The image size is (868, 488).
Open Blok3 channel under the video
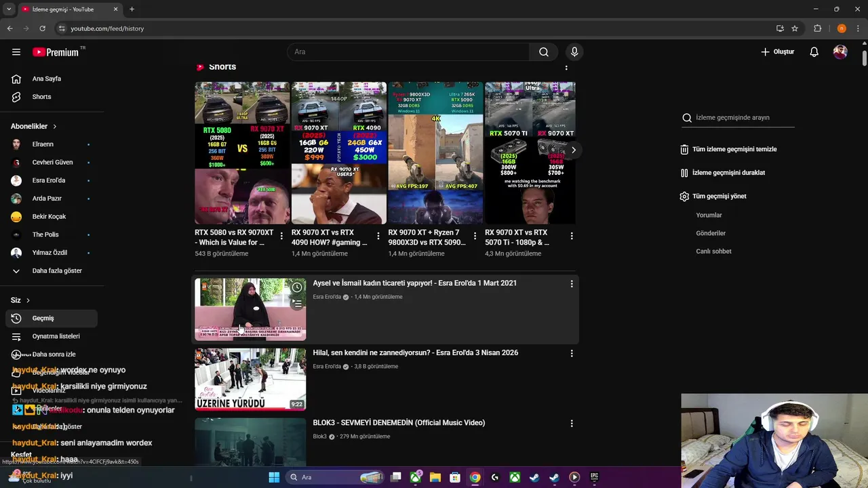[319, 436]
